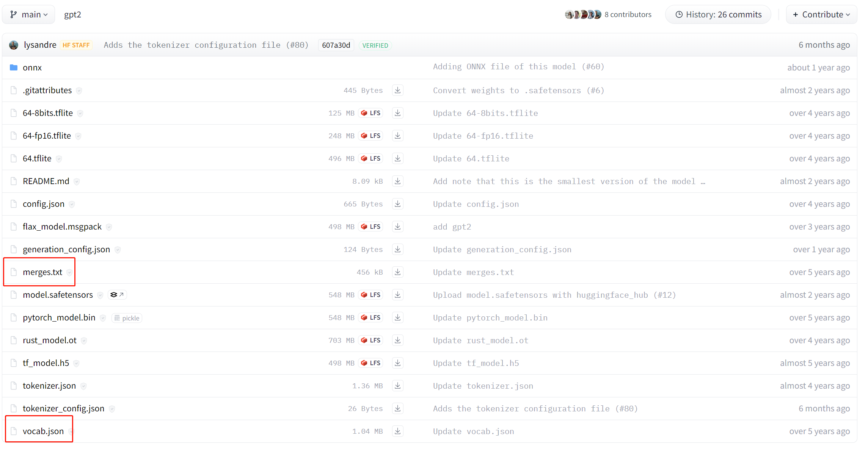
Task: Click LFS badge on rust_model.ot
Action: 370,340
